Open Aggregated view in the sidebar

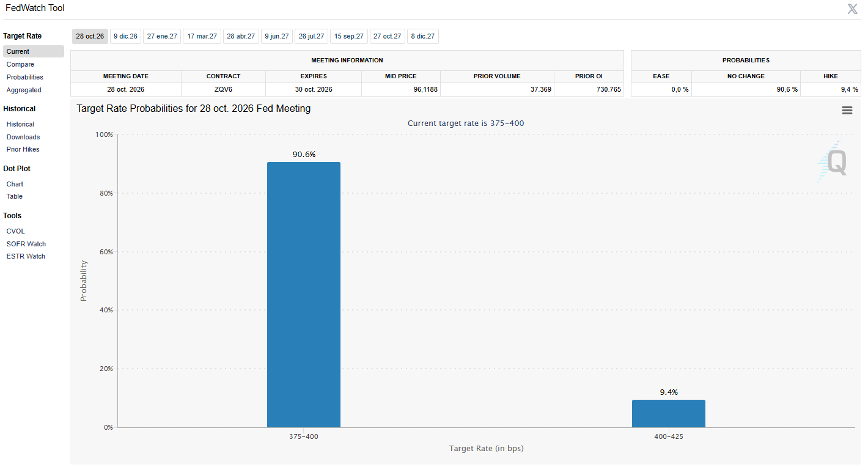tap(24, 90)
